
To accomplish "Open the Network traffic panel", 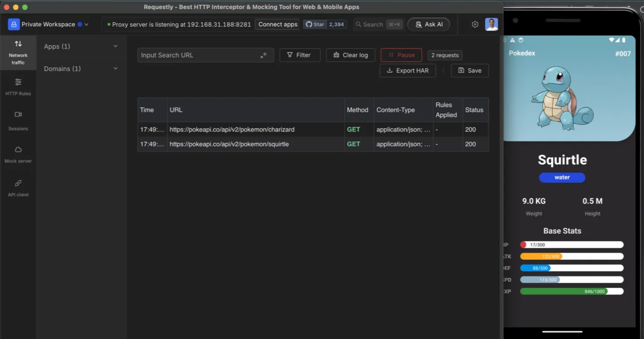I will [x=18, y=51].
